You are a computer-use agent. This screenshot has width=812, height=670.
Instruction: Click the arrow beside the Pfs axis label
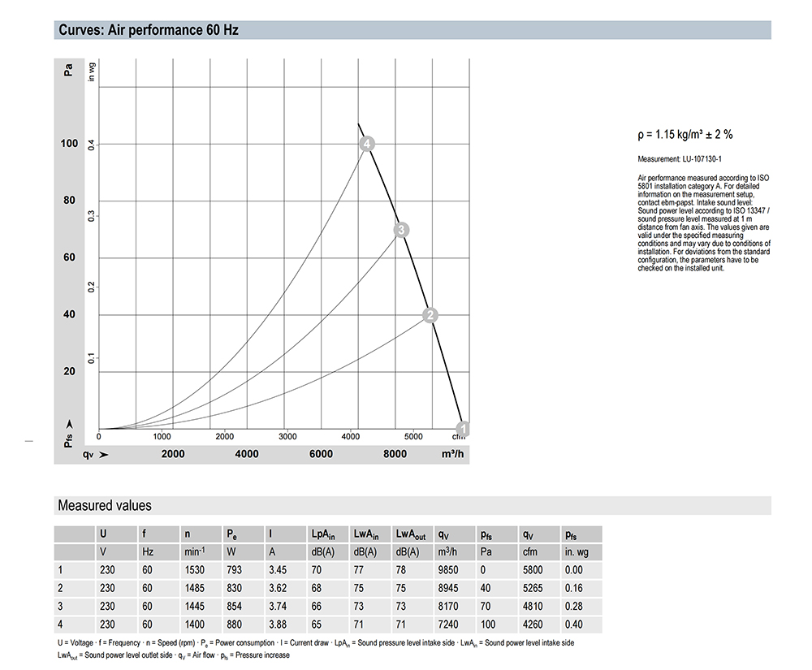(69, 424)
